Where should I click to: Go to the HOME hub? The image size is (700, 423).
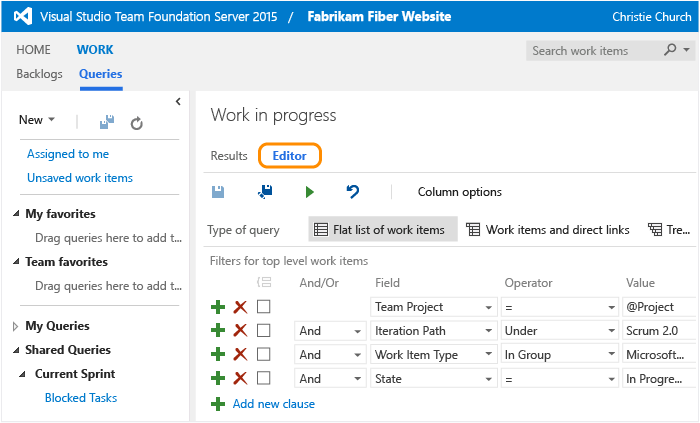click(x=33, y=50)
